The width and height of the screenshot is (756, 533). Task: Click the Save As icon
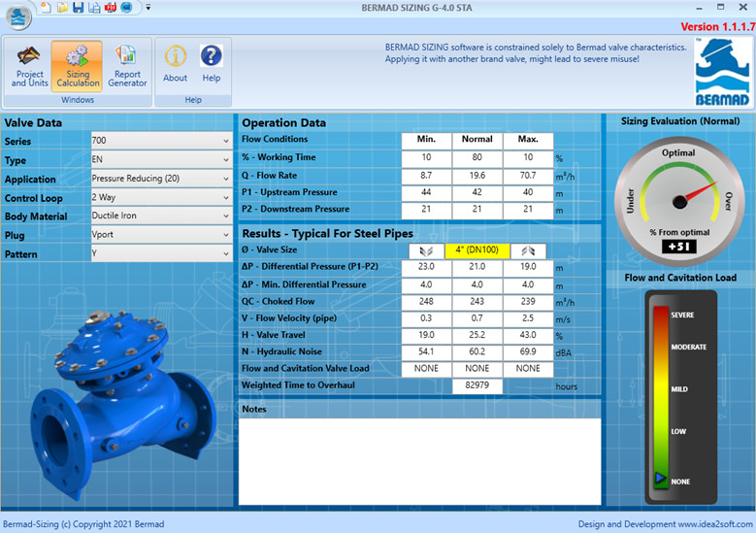(94, 7)
